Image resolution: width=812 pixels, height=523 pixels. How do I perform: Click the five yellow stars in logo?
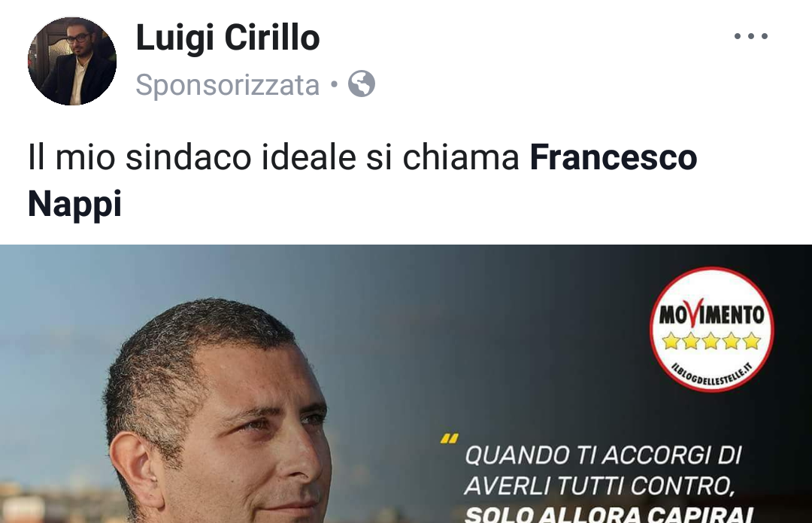tap(711, 342)
